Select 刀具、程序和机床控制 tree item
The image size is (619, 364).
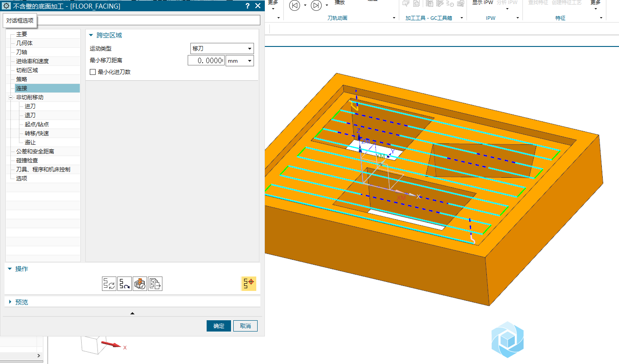pos(43,170)
